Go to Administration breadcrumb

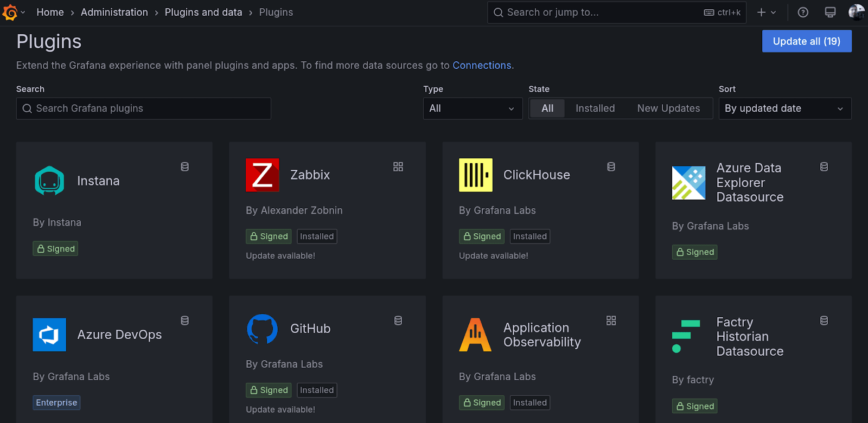pos(114,12)
